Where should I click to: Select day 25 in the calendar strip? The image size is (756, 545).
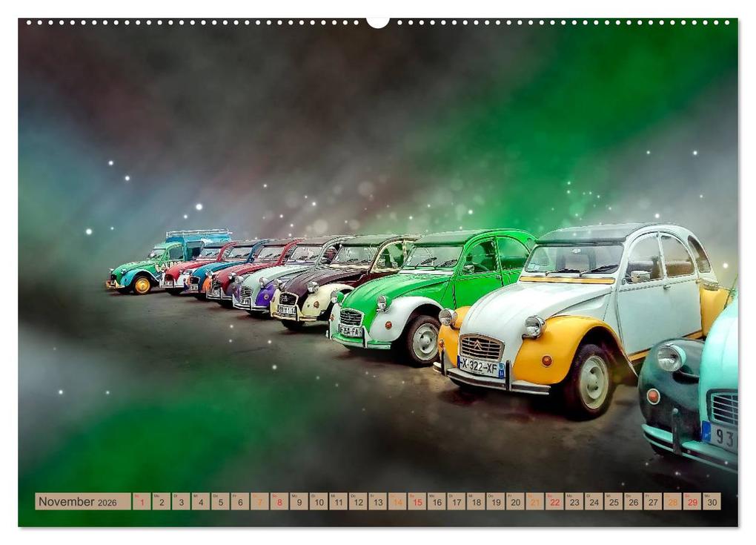[x=614, y=501]
